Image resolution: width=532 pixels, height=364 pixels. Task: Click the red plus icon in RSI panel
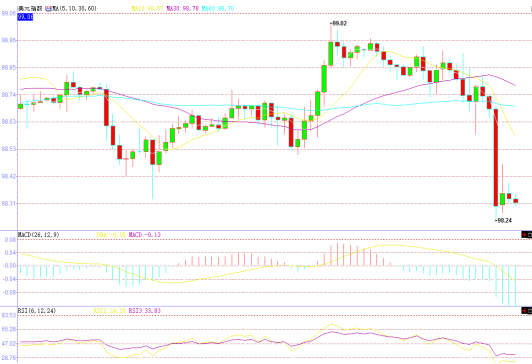click(524, 311)
